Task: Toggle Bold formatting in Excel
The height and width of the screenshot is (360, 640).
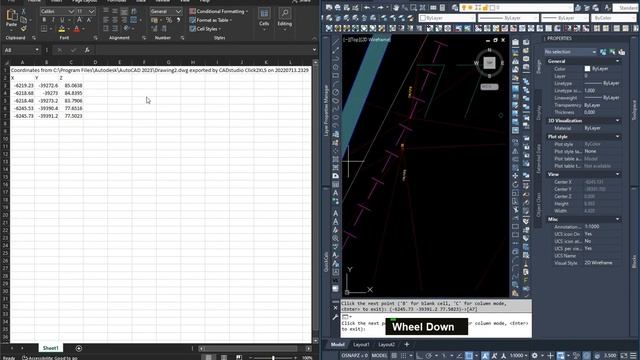Action: 44,20
